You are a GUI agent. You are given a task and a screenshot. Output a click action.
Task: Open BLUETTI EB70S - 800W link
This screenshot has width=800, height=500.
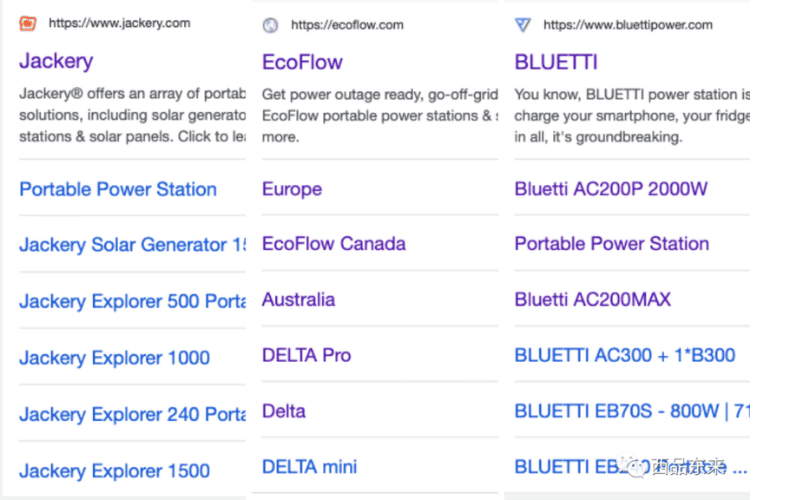tap(632, 411)
